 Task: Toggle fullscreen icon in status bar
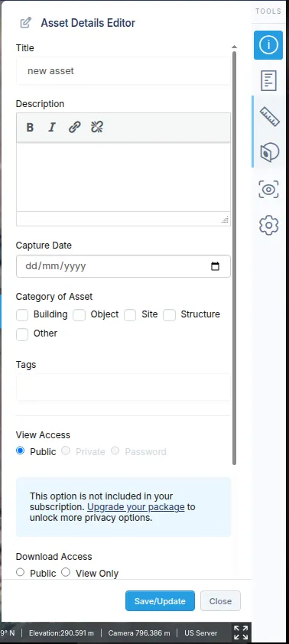coord(241,633)
